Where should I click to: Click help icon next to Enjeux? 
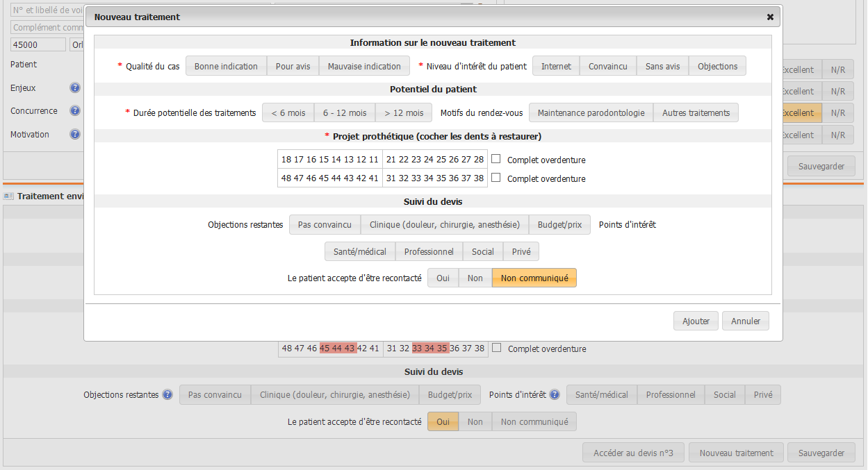75,88
